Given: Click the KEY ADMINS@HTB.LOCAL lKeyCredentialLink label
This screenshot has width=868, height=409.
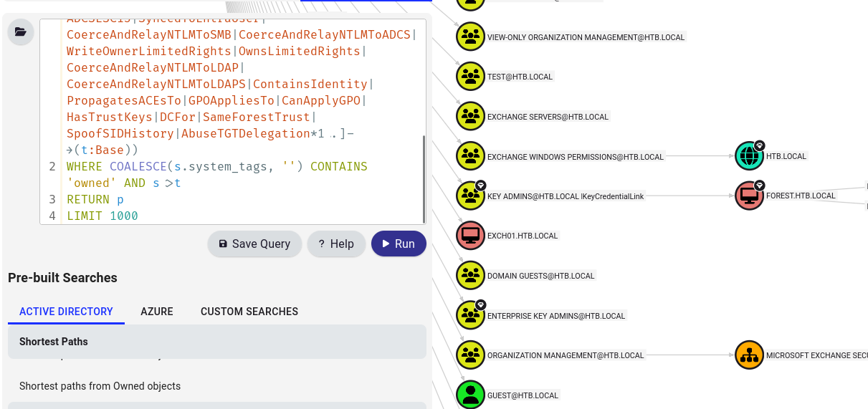Looking at the screenshot, I should 566,196.
